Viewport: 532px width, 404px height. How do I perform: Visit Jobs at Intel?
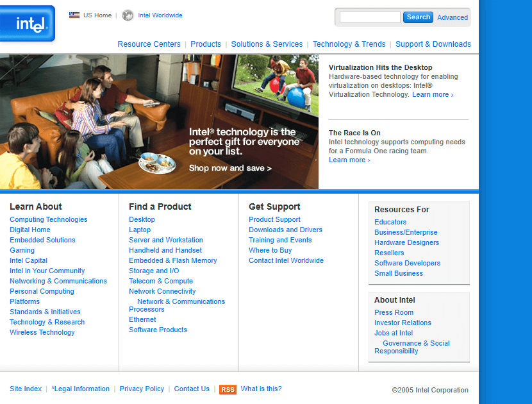tap(394, 333)
